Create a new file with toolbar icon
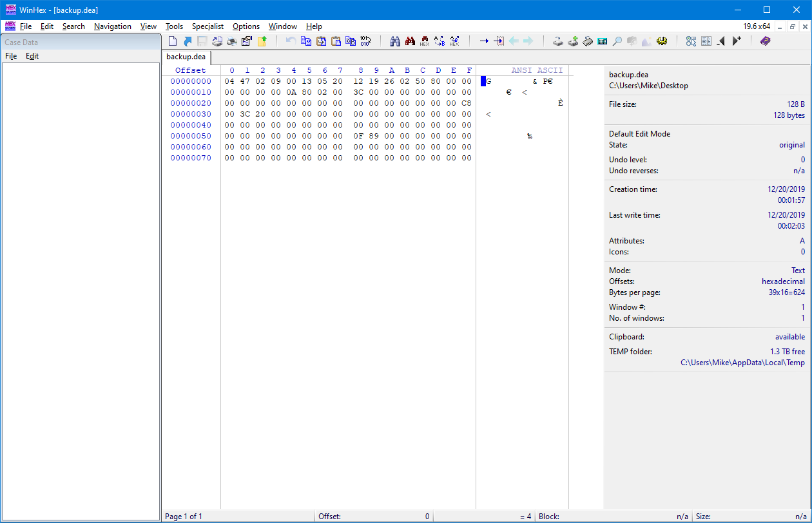This screenshot has width=812, height=523. [173, 41]
